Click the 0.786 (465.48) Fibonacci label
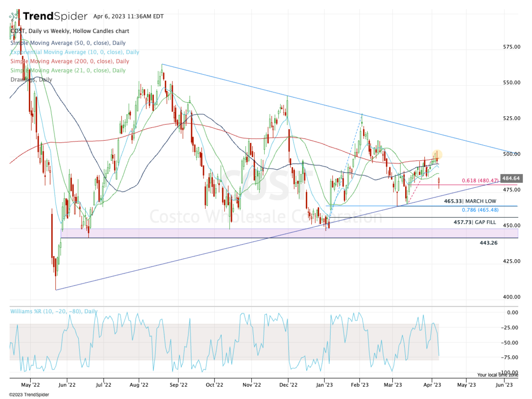Viewport: 532px width, 399px height. click(x=480, y=210)
